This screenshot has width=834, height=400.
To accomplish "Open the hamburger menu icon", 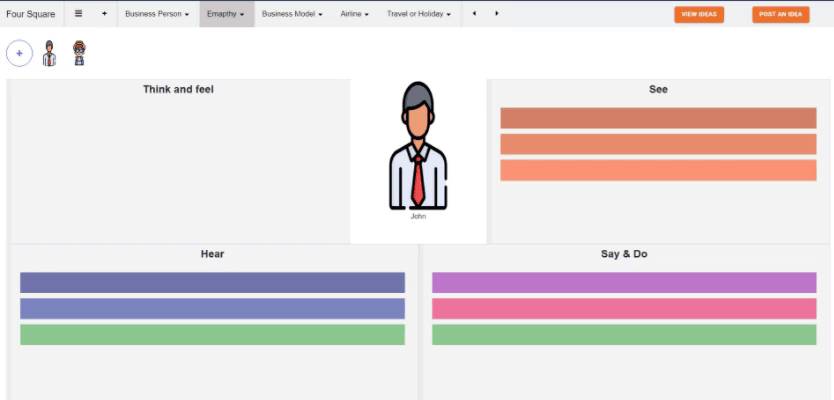I will [x=79, y=14].
